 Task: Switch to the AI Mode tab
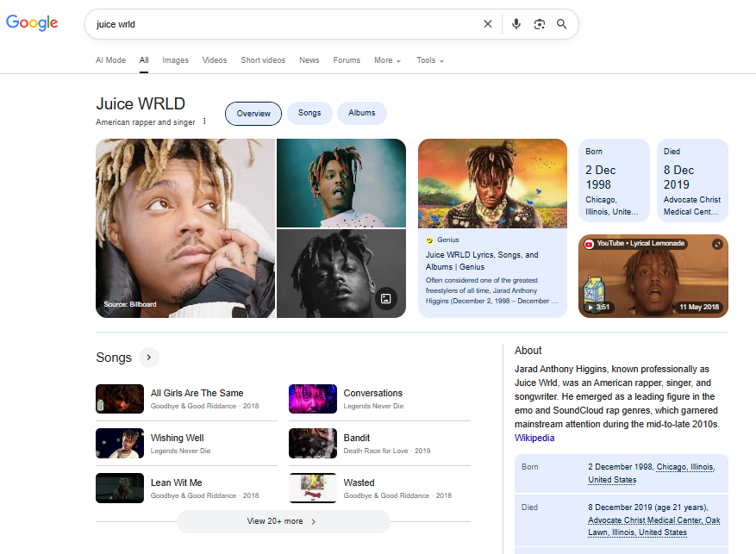[x=110, y=60]
